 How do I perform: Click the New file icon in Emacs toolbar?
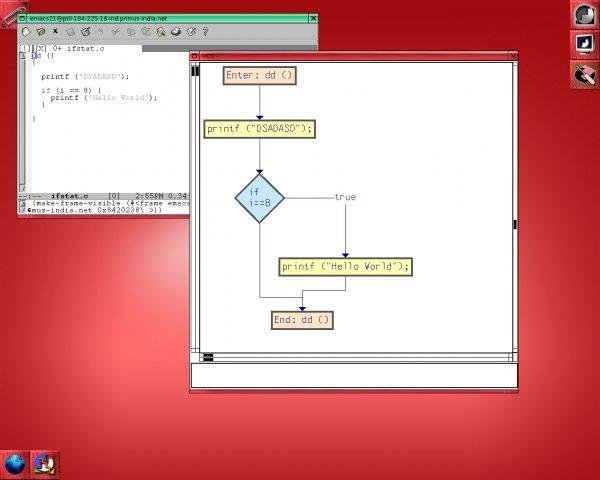tap(26, 32)
